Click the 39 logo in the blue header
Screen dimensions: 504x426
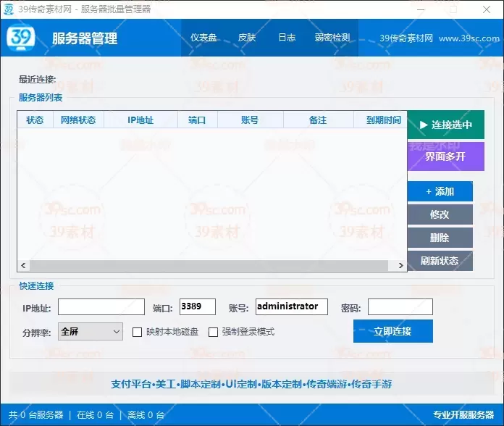click(x=21, y=38)
